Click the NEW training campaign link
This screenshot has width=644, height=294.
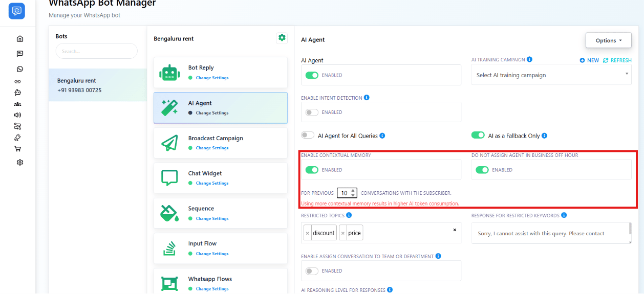tap(590, 60)
